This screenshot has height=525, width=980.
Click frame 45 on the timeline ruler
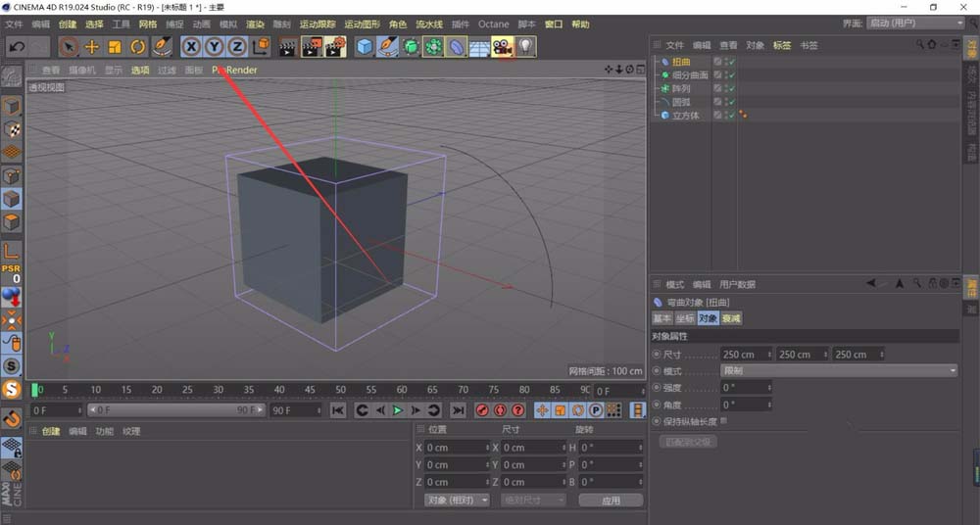click(310, 390)
